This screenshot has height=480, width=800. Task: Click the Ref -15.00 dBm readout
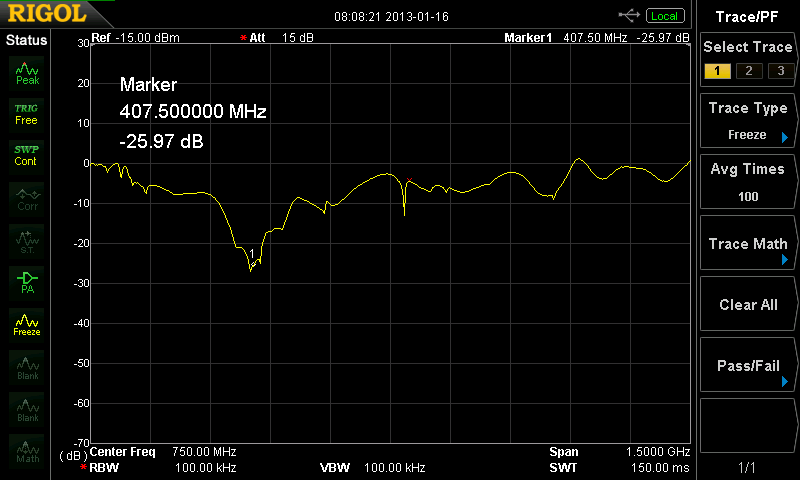pyautogui.click(x=135, y=38)
